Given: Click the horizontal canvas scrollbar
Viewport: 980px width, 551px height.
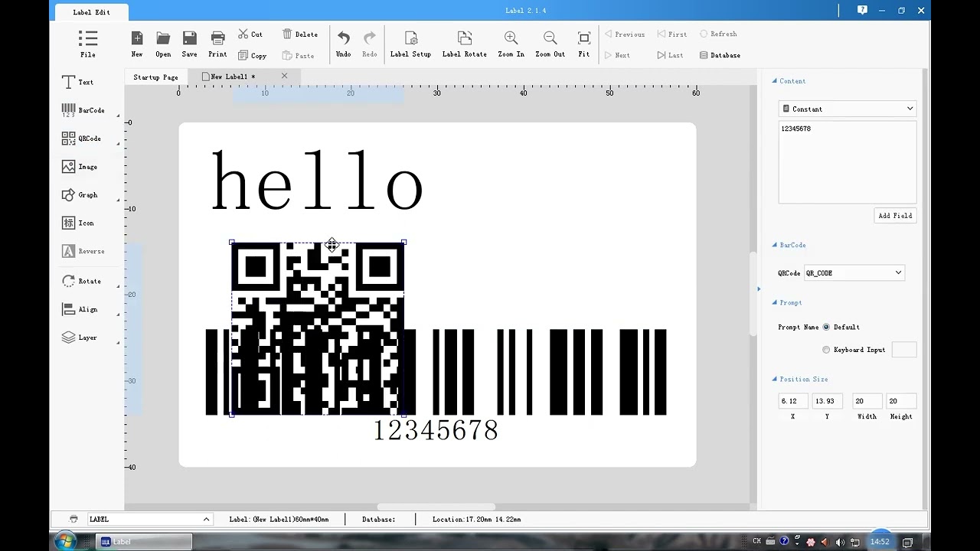Looking at the screenshot, I should [x=436, y=507].
